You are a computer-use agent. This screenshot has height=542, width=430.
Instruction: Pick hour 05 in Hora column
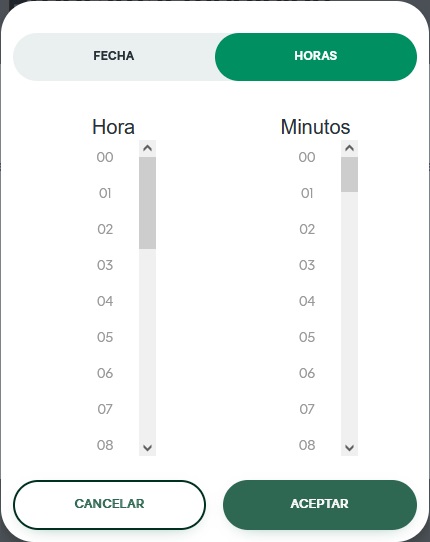(x=105, y=337)
